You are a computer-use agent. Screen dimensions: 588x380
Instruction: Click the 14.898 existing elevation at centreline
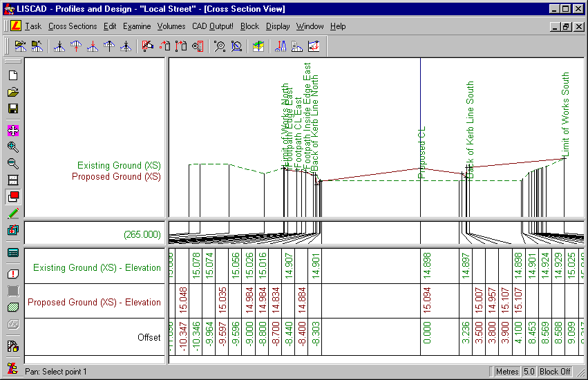[427, 265]
